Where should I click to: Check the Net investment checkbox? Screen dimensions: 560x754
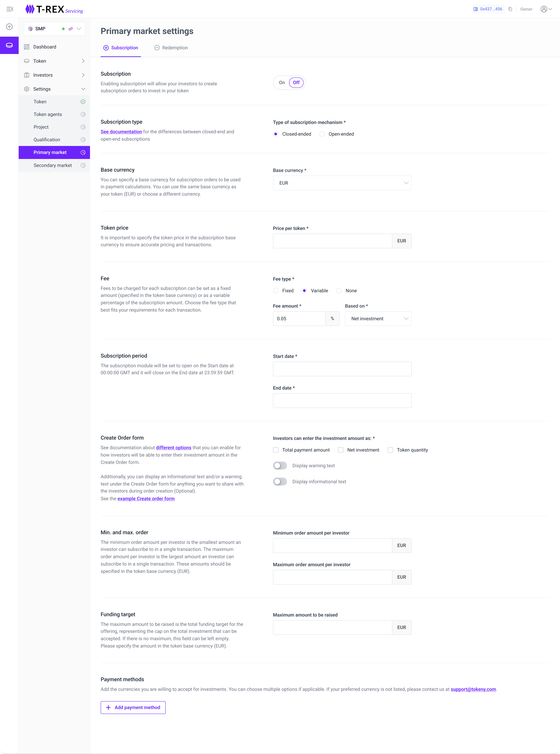[x=341, y=450]
